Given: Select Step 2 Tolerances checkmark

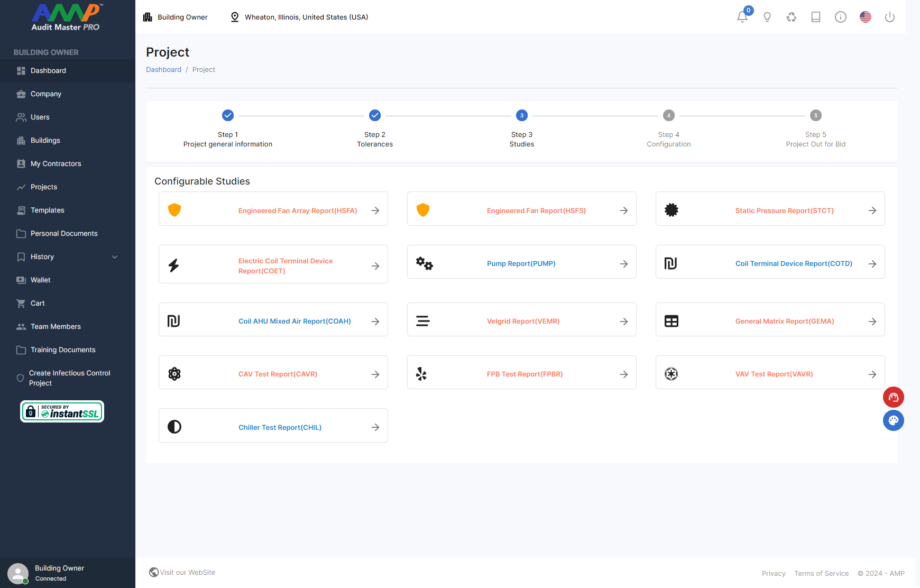Looking at the screenshot, I should [x=375, y=115].
